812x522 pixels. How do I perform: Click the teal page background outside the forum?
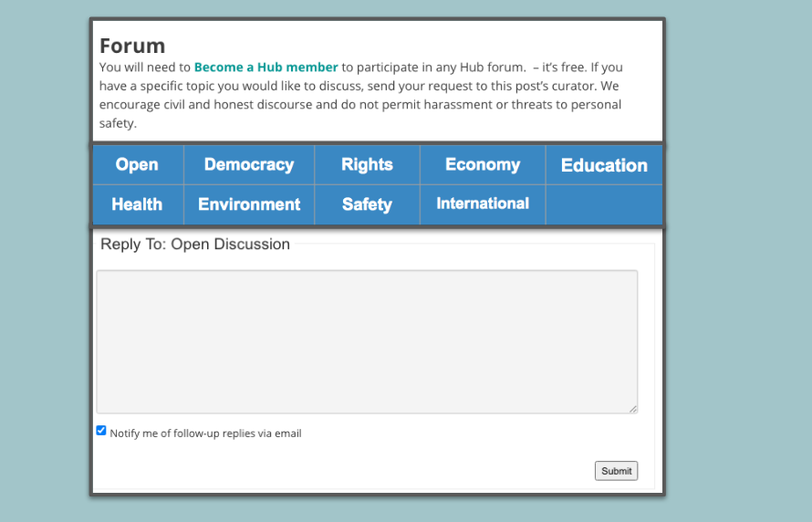point(739,274)
